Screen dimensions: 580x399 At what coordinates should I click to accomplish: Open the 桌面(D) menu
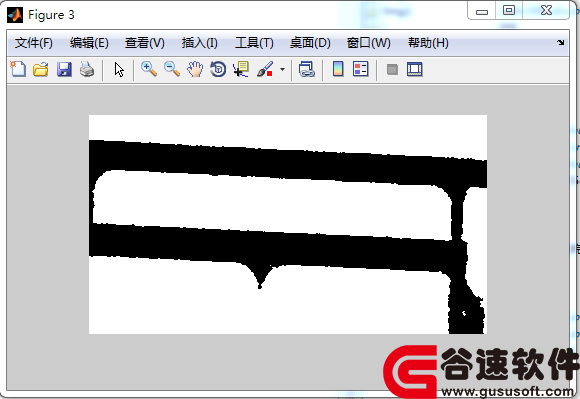(310, 43)
